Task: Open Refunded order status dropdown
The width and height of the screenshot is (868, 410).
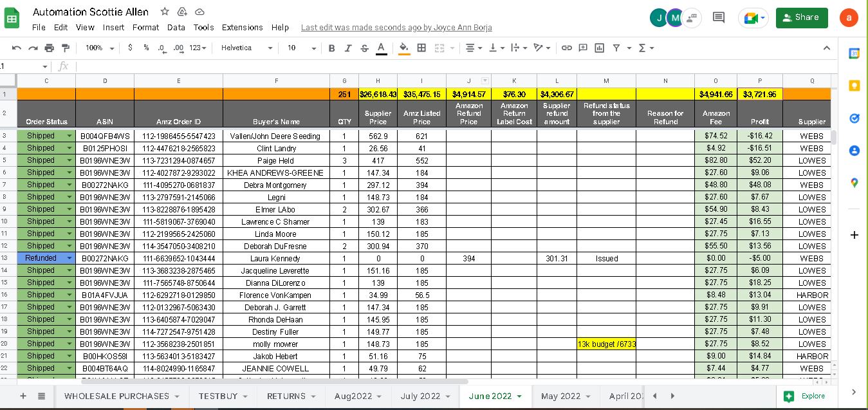Action: tap(70, 258)
